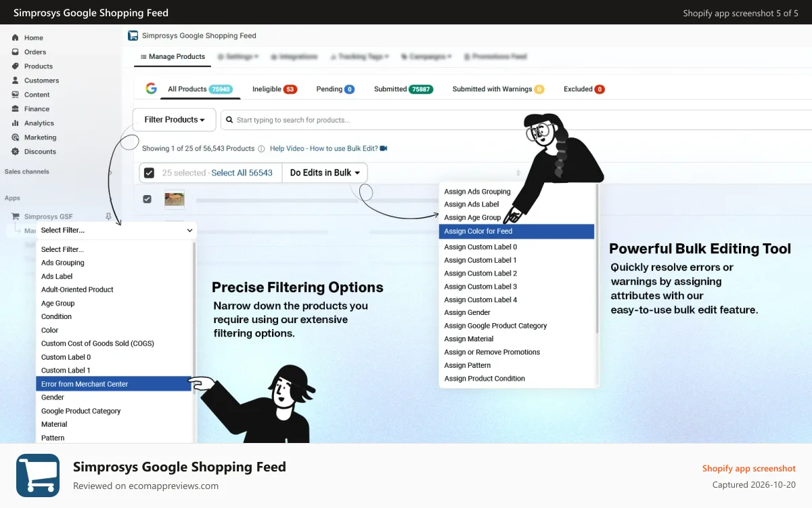The width and height of the screenshot is (812, 508).
Task: Click the Home icon in the sidebar
Action: pos(15,38)
